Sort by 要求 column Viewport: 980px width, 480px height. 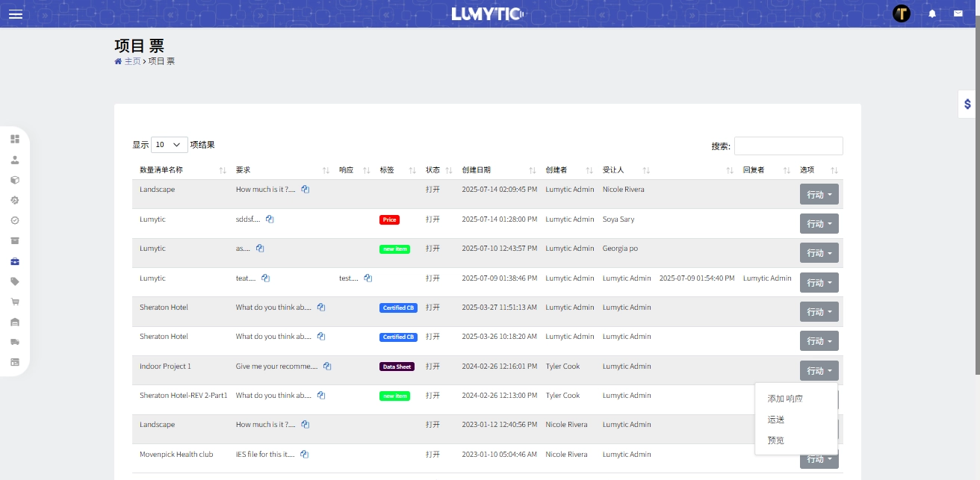pos(326,170)
